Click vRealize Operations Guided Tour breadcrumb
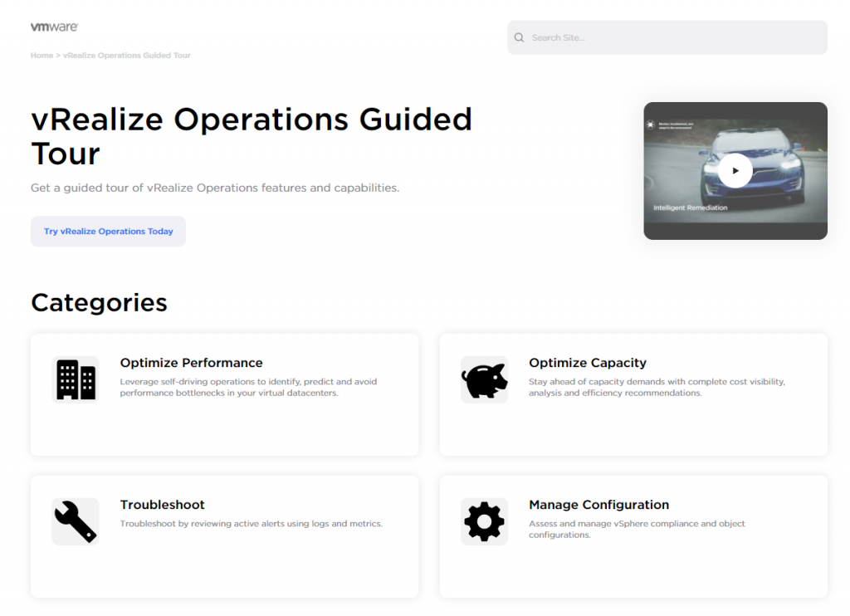850x616 pixels. point(127,56)
